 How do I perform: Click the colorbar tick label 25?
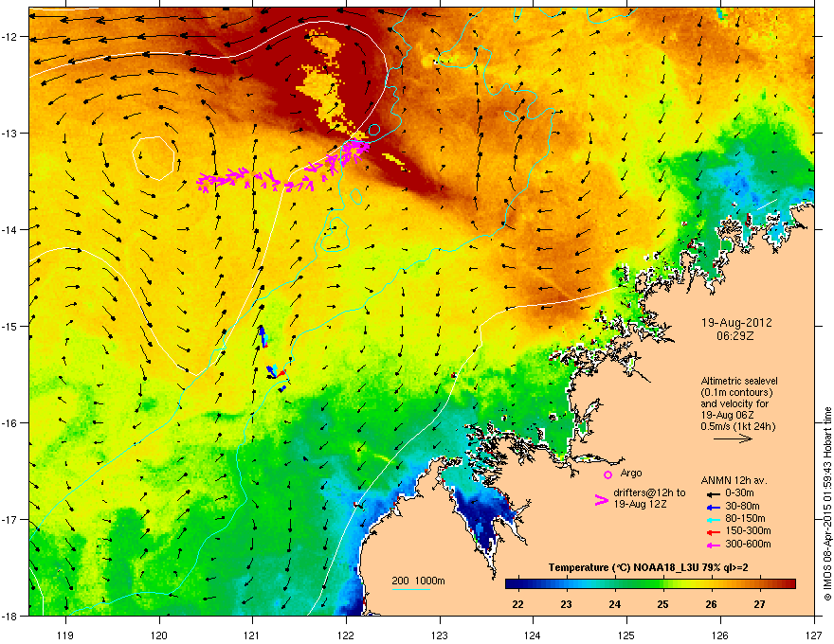click(x=662, y=604)
